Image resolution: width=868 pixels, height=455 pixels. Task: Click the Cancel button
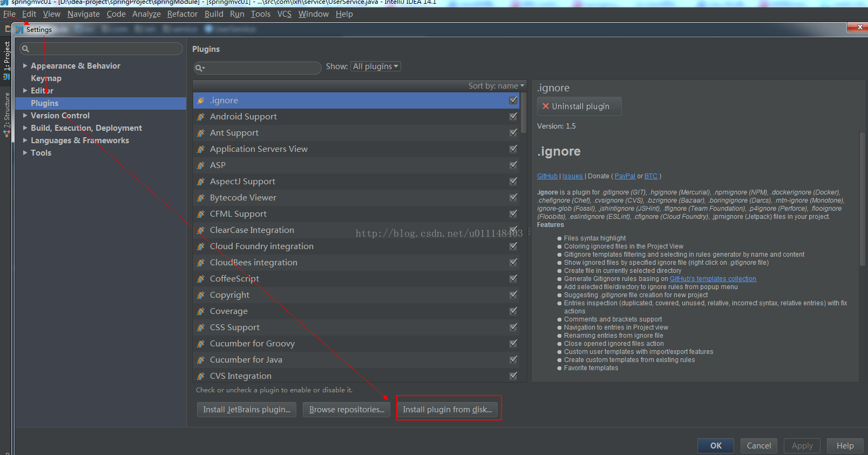tap(759, 446)
